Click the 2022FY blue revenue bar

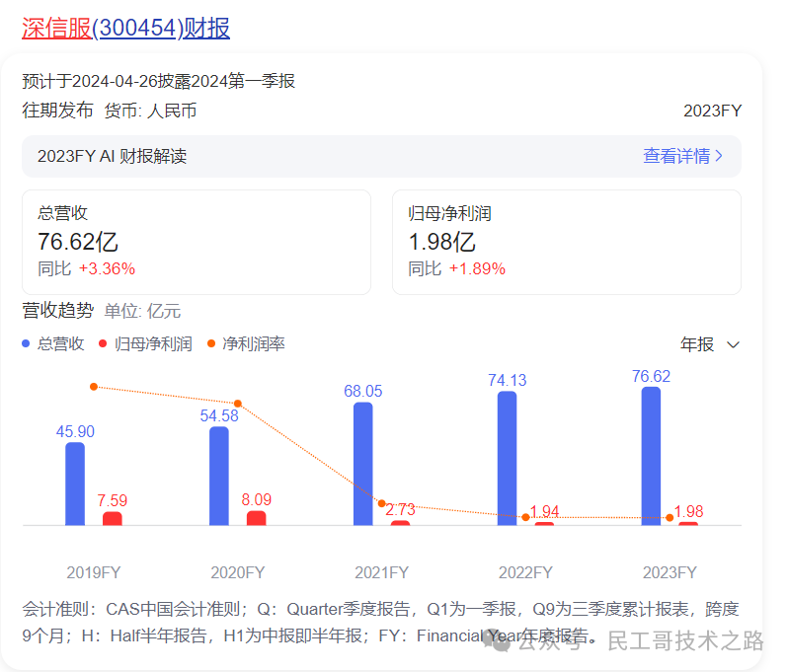pos(507,458)
